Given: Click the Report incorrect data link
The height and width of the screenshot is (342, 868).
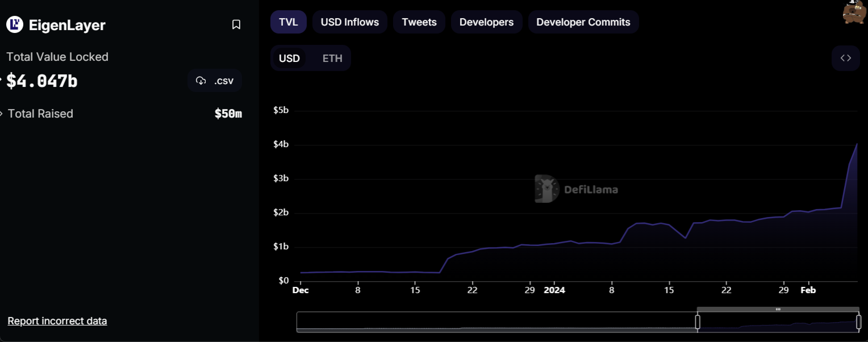Looking at the screenshot, I should click(57, 321).
